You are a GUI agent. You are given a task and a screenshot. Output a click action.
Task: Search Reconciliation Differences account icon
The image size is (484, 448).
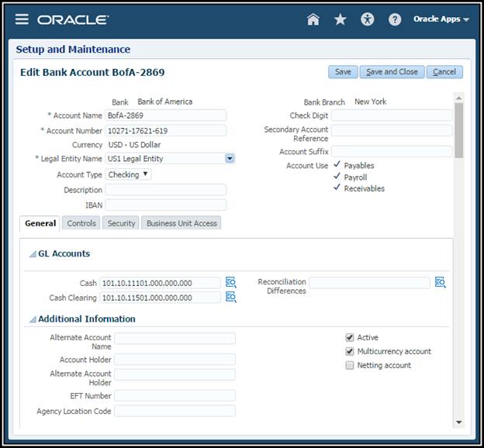click(x=440, y=282)
